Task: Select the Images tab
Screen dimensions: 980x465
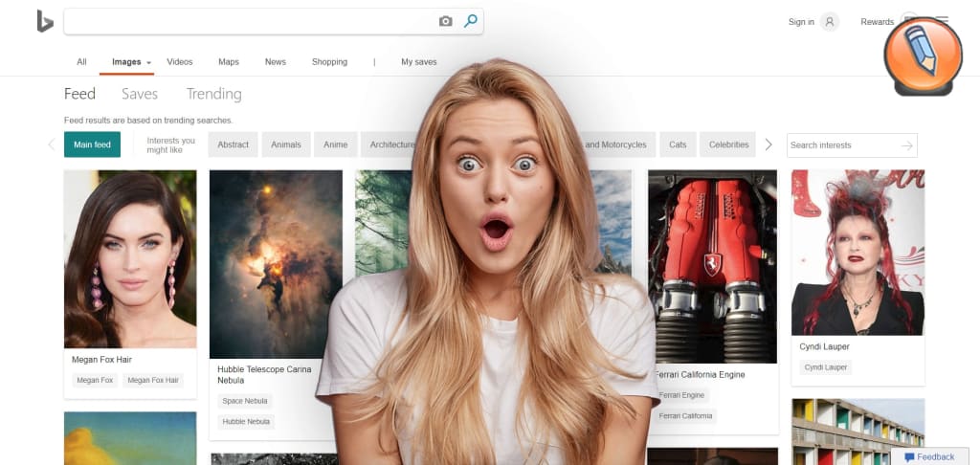Action: tap(126, 62)
